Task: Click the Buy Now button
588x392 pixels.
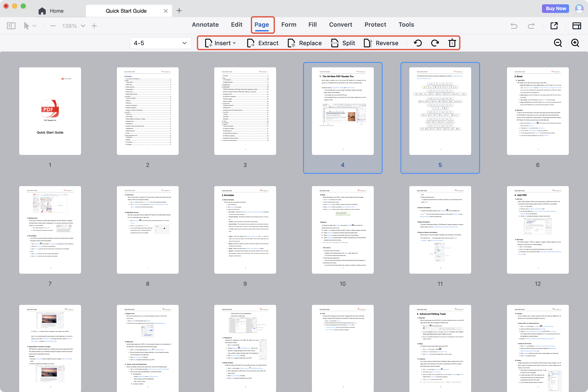Action: pos(556,9)
